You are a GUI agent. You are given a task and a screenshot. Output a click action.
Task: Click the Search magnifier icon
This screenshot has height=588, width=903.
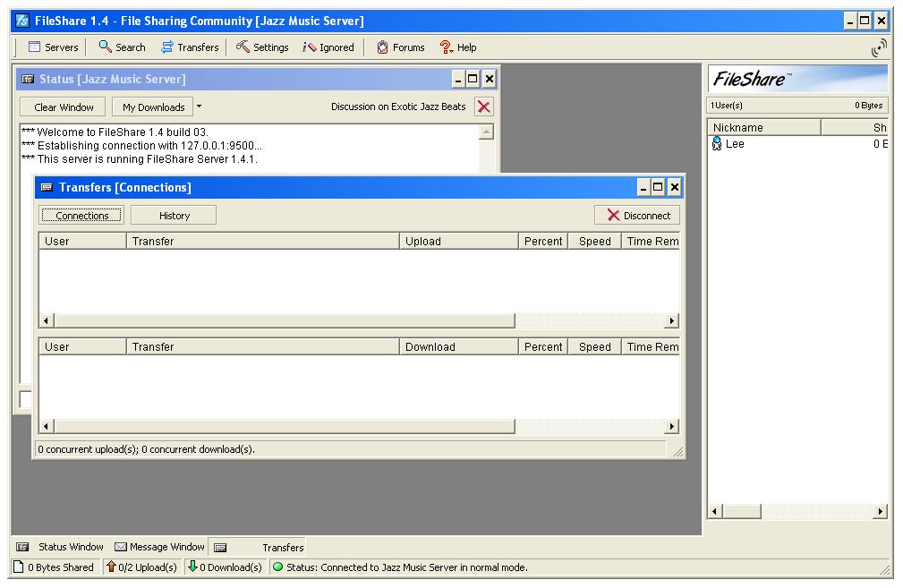(x=106, y=47)
